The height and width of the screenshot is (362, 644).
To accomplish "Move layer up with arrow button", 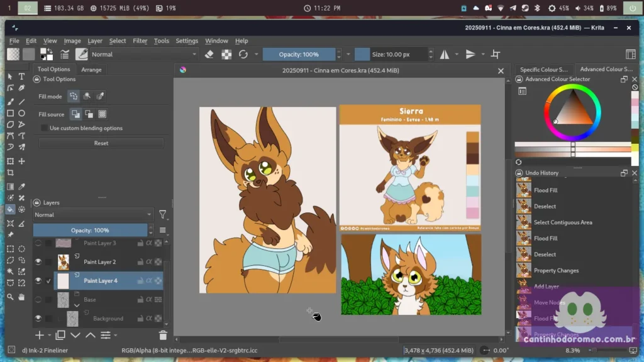I will [x=91, y=336].
